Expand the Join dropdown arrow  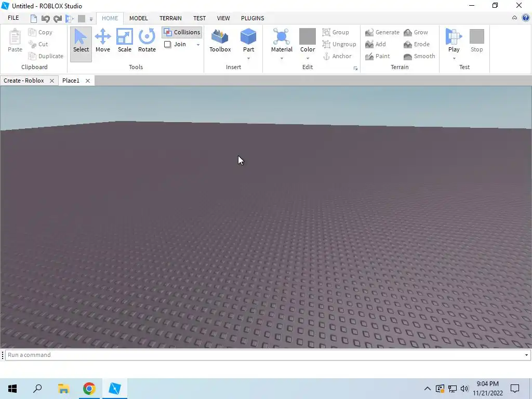pyautogui.click(x=198, y=45)
